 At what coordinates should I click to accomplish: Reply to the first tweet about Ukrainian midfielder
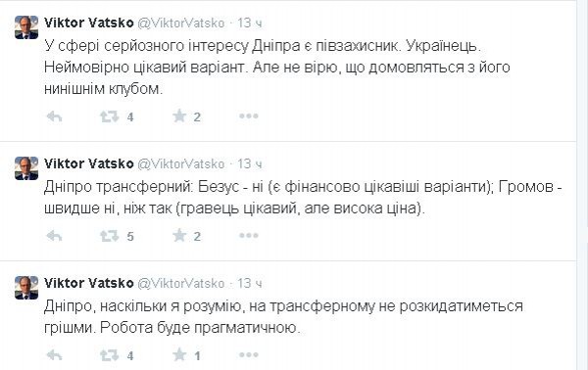54,116
